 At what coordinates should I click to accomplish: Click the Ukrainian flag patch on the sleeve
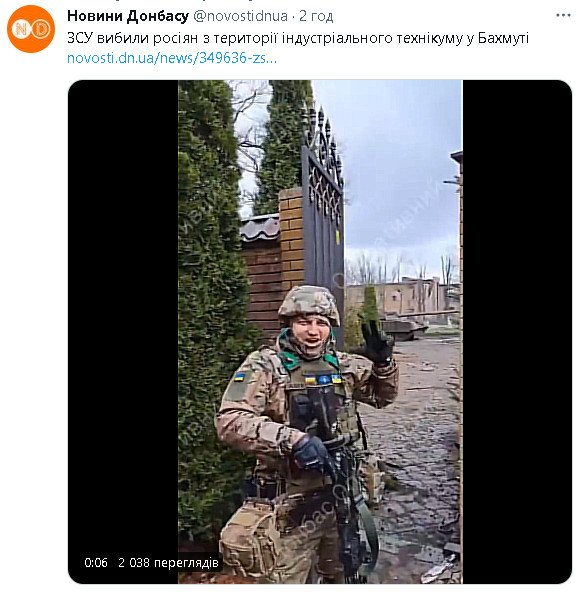(x=239, y=377)
